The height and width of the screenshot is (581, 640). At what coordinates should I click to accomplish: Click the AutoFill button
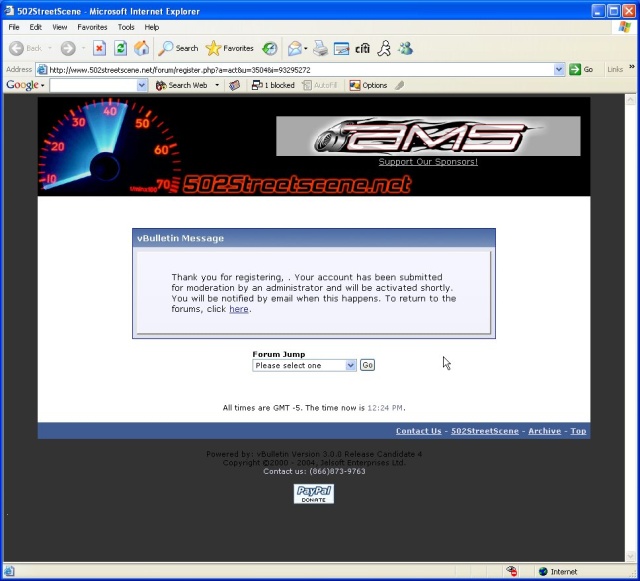coord(320,85)
